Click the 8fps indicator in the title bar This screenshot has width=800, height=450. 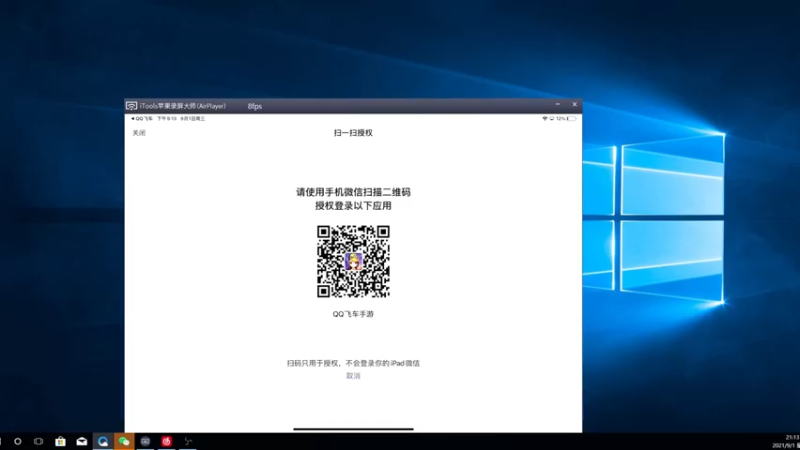click(255, 106)
